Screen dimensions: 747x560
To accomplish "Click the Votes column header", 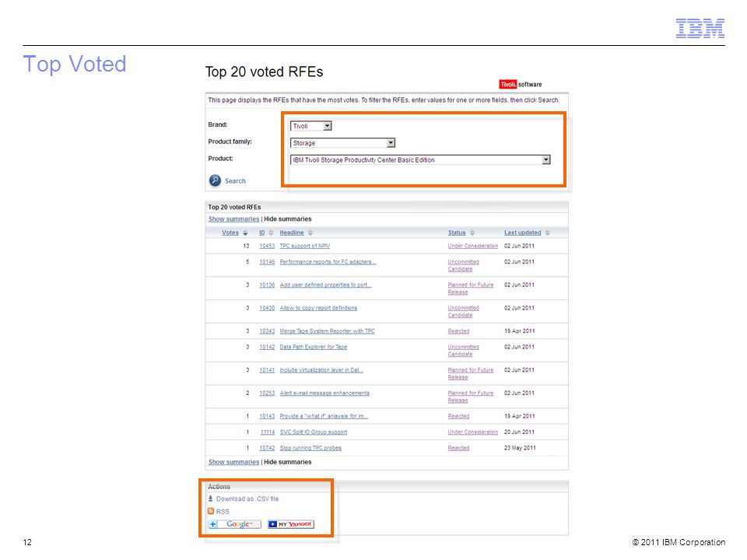I will coord(230,233).
